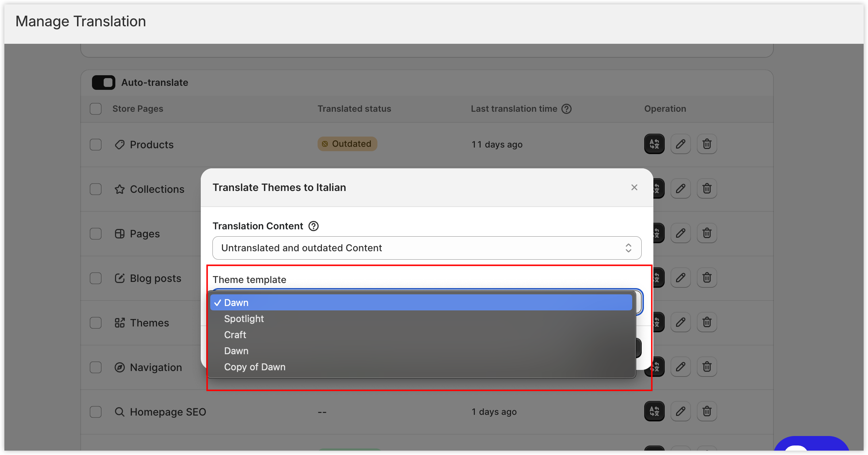Click the '11 days ago' time cell
Viewport: 868px width, 455px height.
[497, 145]
